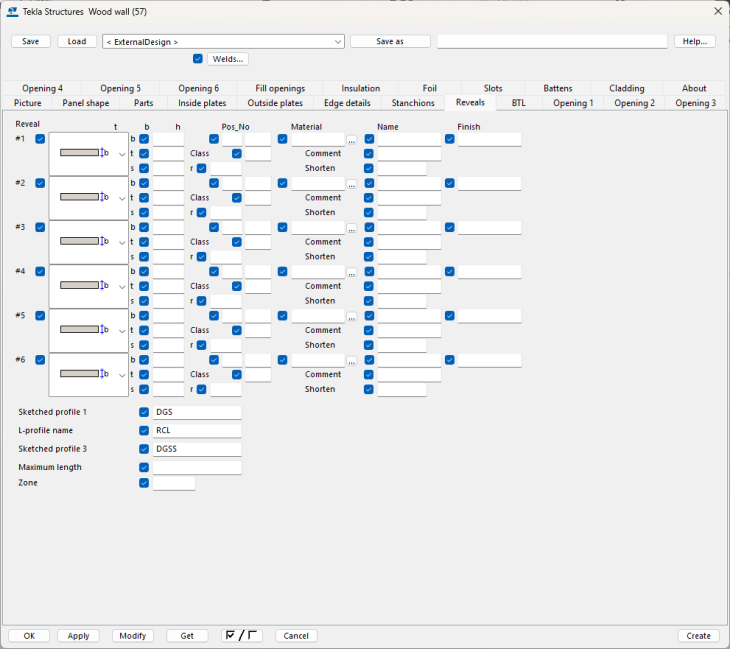Click the Tekla Structures title bar icon

[x=12, y=11]
